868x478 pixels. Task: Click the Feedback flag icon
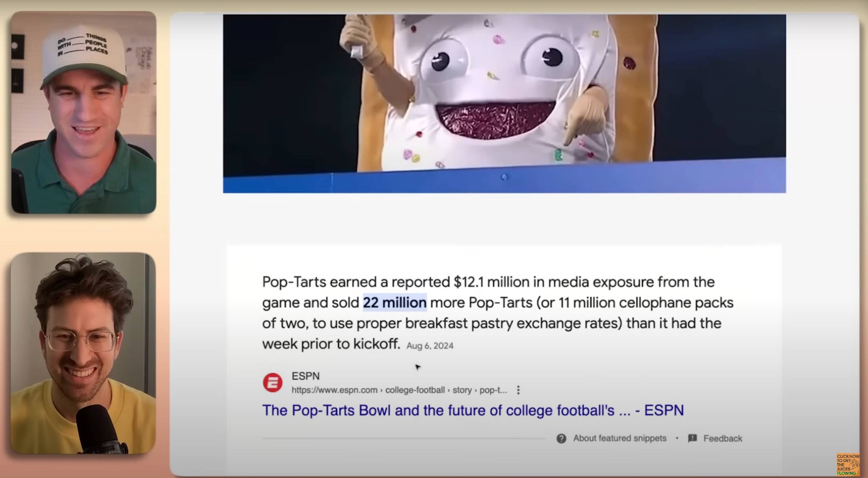[692, 438]
